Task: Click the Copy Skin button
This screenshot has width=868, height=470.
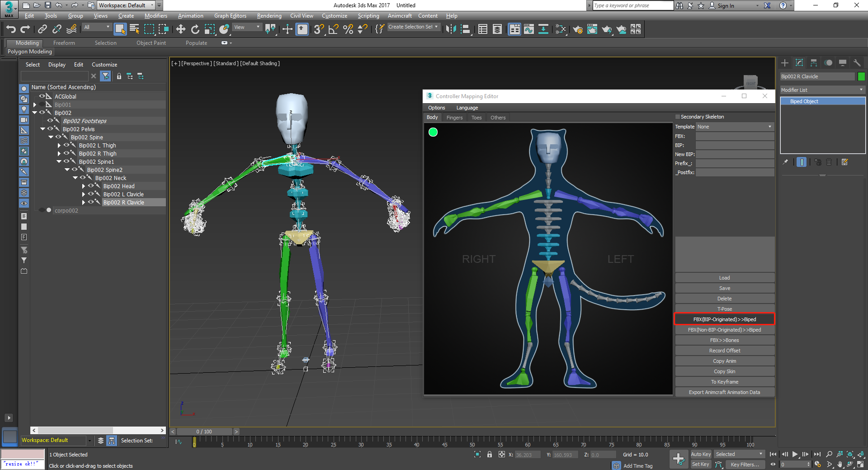Action: pos(725,371)
